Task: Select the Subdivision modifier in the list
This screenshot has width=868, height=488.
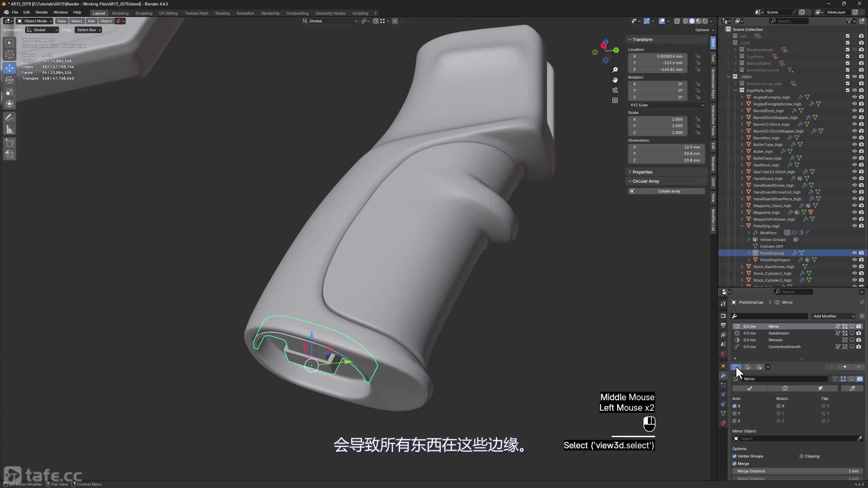Action: coord(797,333)
